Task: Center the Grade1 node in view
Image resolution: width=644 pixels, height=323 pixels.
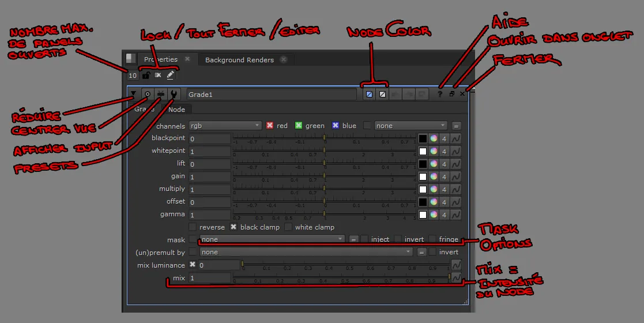Action: (148, 94)
